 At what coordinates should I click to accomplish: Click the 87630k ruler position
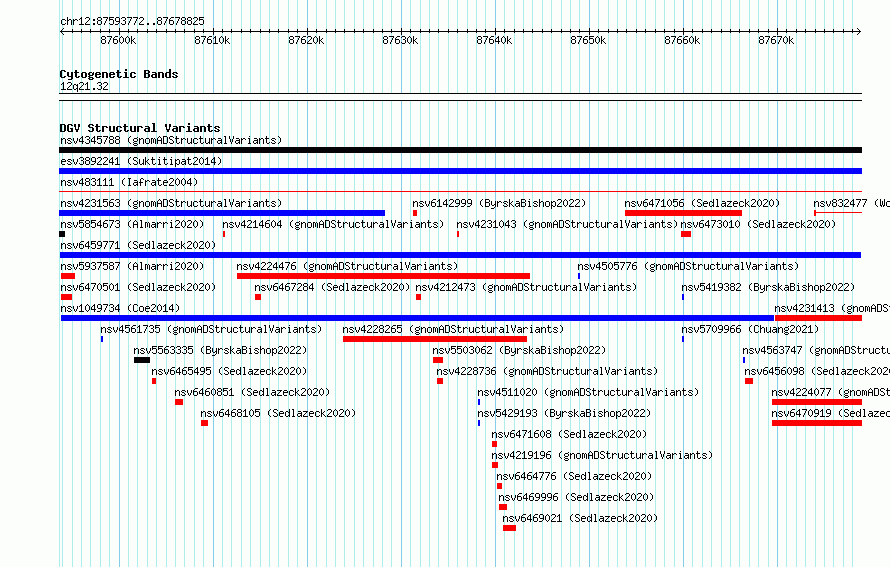[x=400, y=40]
